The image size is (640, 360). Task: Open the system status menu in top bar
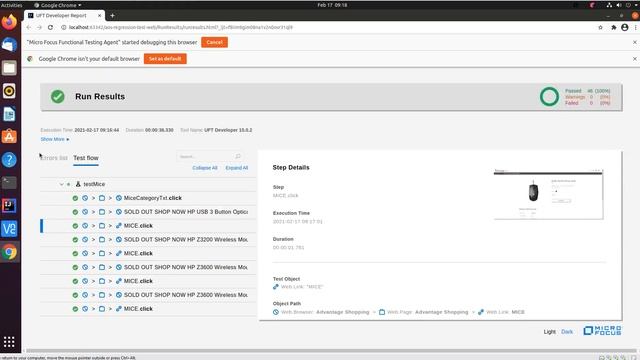(x=623, y=5)
